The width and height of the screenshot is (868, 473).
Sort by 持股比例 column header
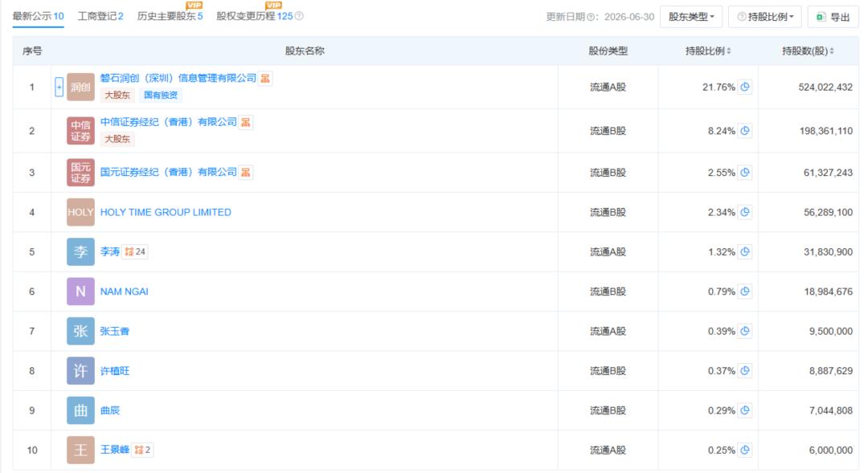pos(708,51)
